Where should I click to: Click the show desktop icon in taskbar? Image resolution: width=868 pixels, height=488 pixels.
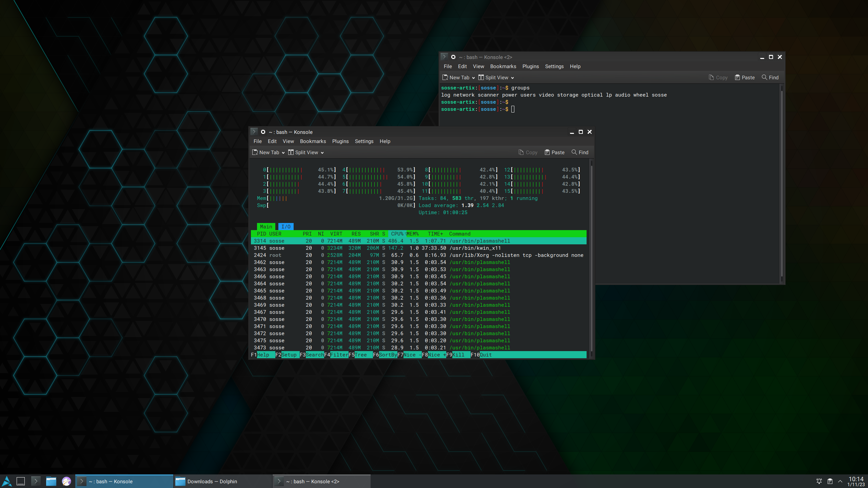pos(21,481)
